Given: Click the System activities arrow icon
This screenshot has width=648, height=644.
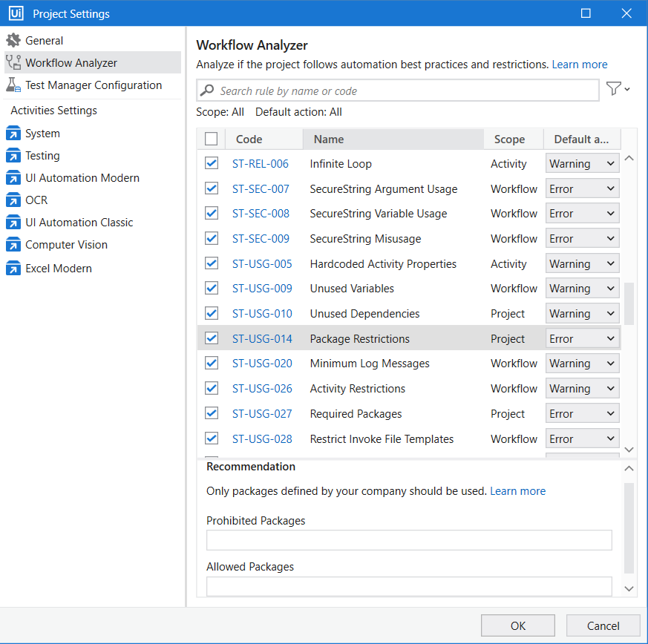Looking at the screenshot, I should (x=13, y=134).
